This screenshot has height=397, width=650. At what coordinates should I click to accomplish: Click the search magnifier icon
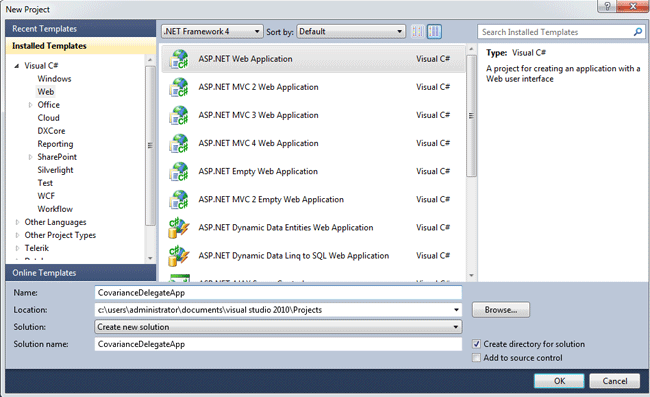coord(638,32)
